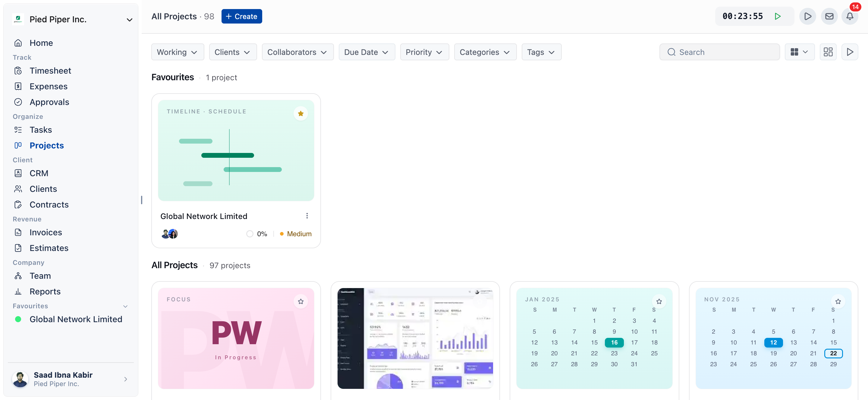Open the Due Date filter
868x400 pixels.
pyautogui.click(x=366, y=52)
